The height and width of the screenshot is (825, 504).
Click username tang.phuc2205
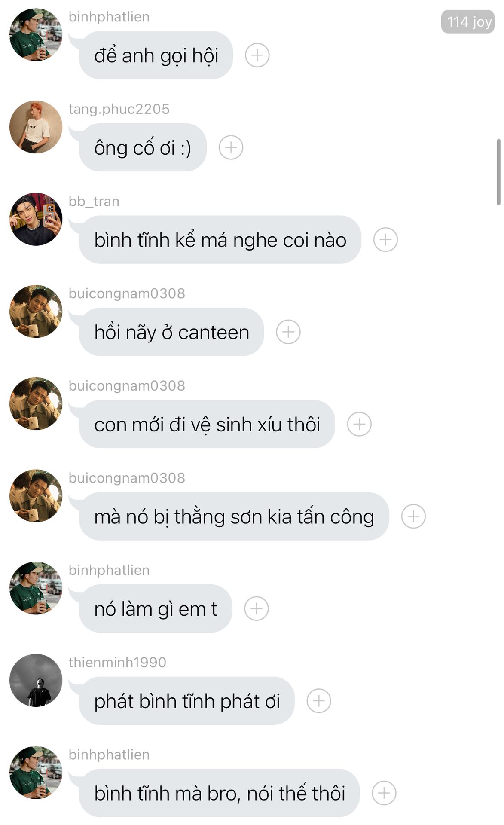tap(119, 109)
